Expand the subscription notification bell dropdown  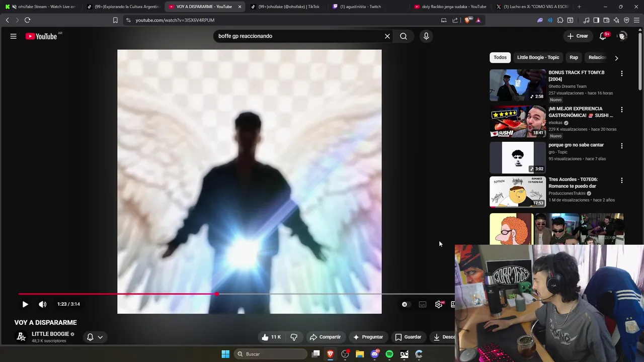(95, 337)
